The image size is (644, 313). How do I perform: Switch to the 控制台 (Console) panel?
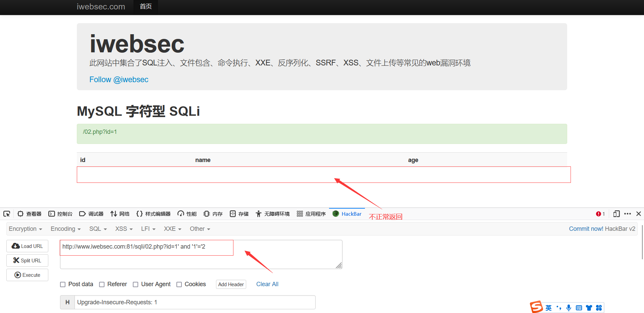[x=61, y=214]
